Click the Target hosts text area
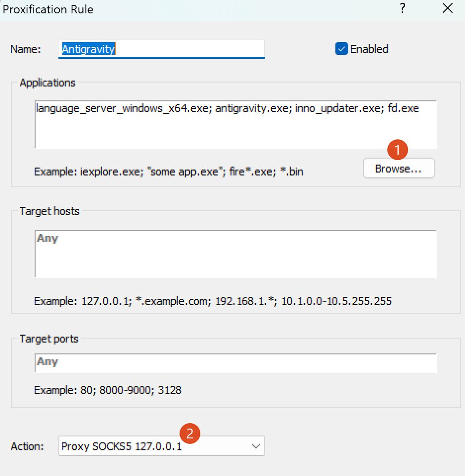Screen dimensions: 465x476 (x=235, y=254)
